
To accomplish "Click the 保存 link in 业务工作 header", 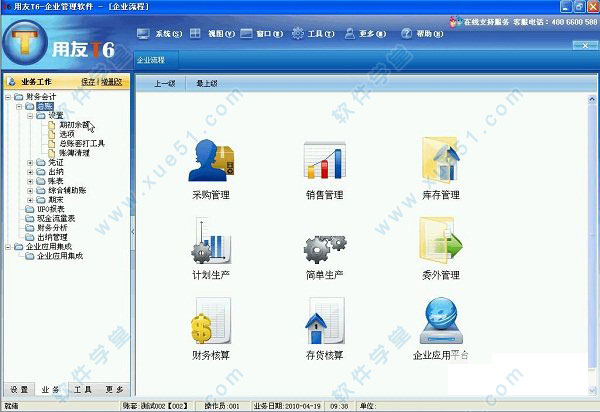I will [88, 81].
